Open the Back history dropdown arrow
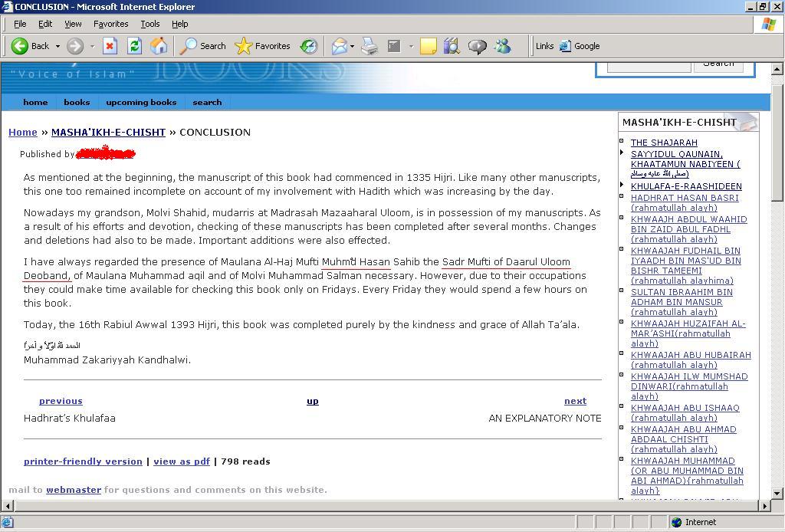This screenshot has height=532, width=785. (57, 46)
